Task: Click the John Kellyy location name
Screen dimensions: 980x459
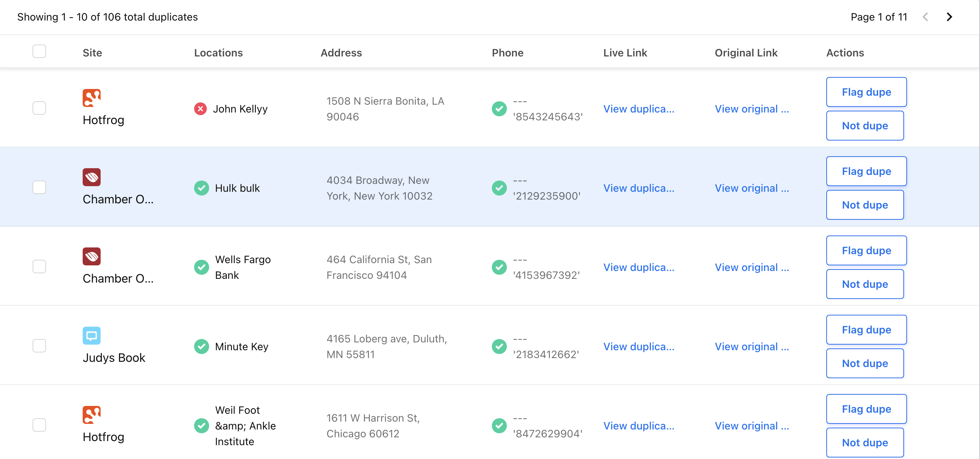Action: [x=240, y=109]
